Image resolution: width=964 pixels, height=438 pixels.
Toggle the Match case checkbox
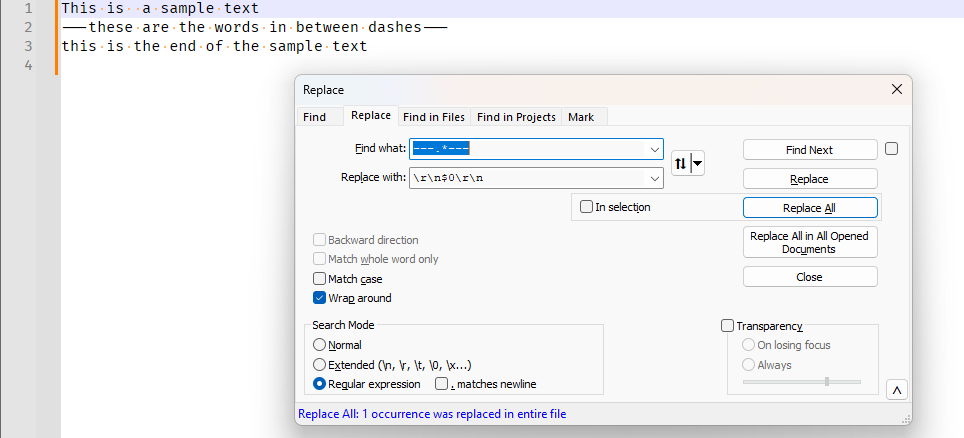(x=319, y=279)
